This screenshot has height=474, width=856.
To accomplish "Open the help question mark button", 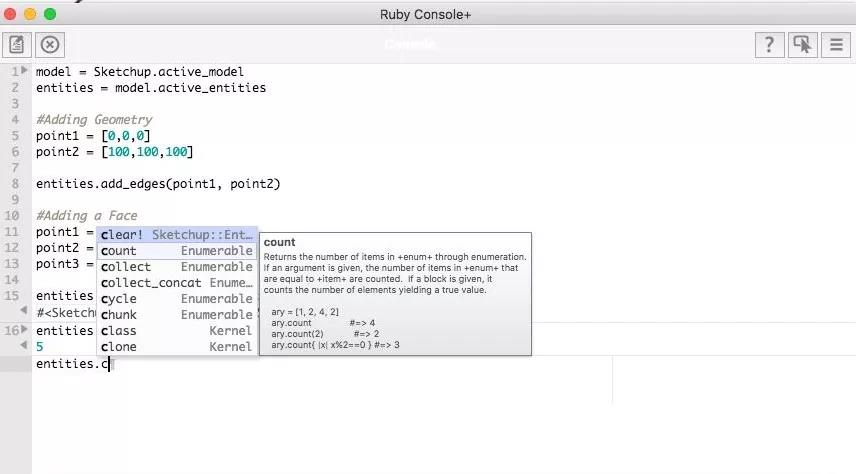I will (769, 44).
